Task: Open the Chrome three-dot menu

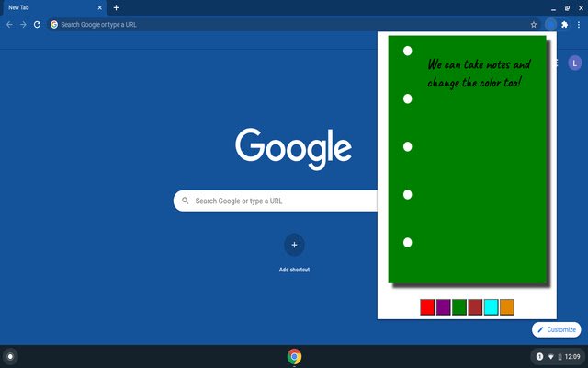Action: (x=579, y=25)
